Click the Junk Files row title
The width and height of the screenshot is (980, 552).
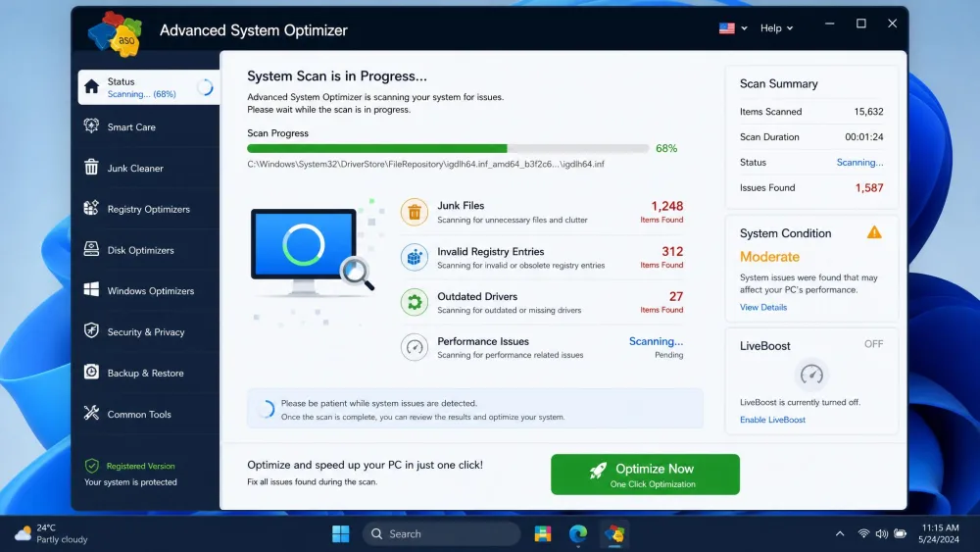461,206
